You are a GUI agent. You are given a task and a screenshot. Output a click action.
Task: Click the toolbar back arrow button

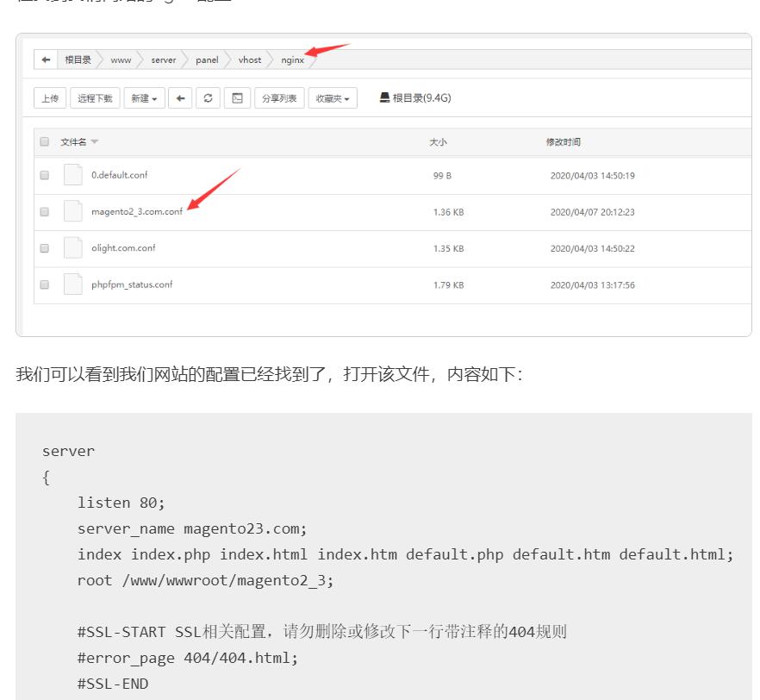[180, 98]
